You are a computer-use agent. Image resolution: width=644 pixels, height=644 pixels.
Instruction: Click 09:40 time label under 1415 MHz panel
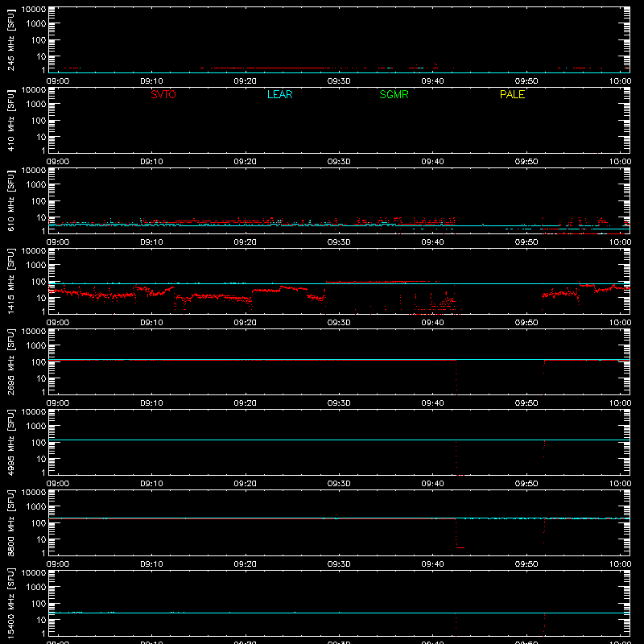pos(432,323)
